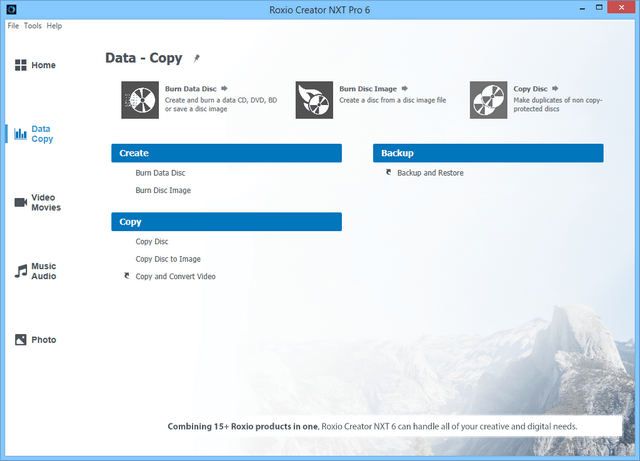Click the Data Copy bar chart icon

click(x=20, y=134)
